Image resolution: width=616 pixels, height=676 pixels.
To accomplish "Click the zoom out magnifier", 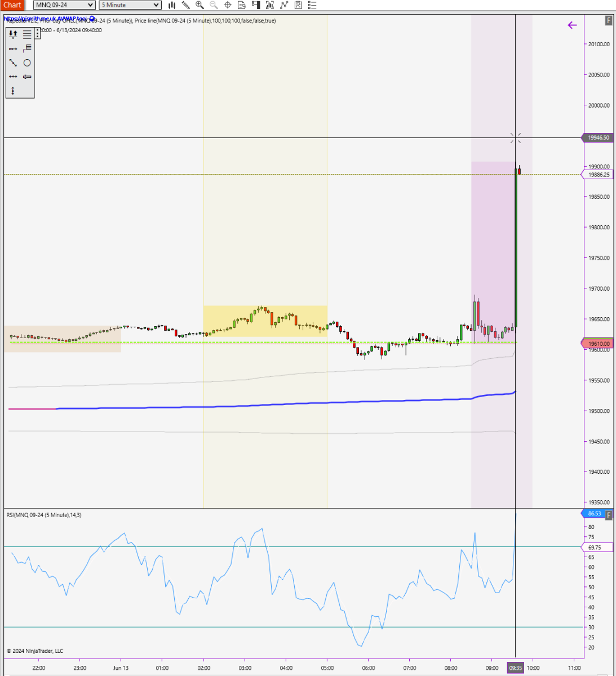I will [214, 5].
